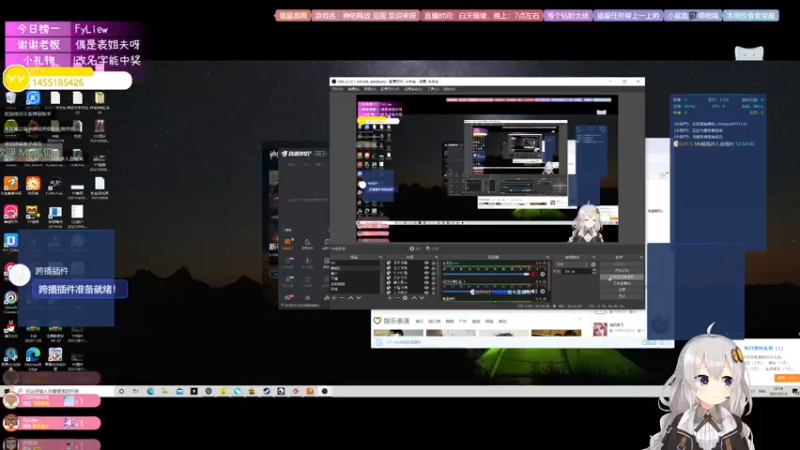
Task: Click Start Recording in OBS Controls
Action: click(621, 270)
